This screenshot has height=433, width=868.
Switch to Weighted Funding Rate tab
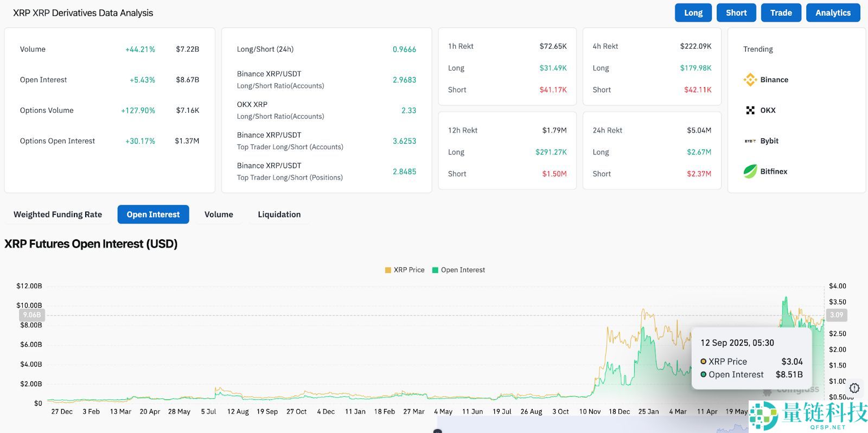58,214
